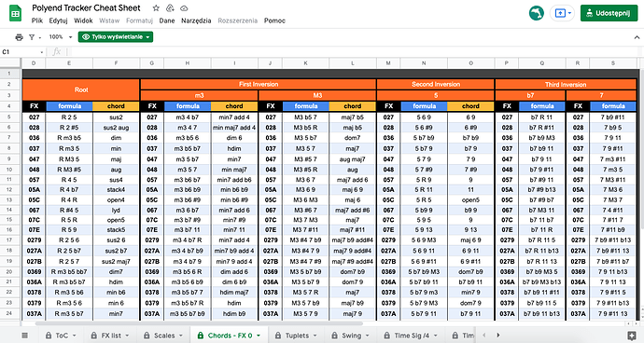The image size is (644, 343).
Task: Open the FX list tab dropdown arrow
Action: [127, 336]
